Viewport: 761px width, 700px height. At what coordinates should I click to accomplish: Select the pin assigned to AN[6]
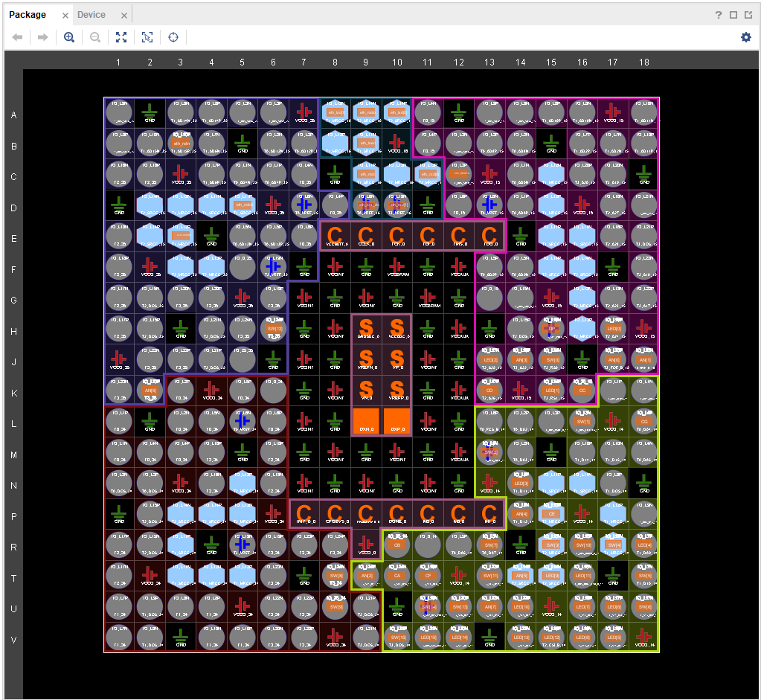(150, 391)
